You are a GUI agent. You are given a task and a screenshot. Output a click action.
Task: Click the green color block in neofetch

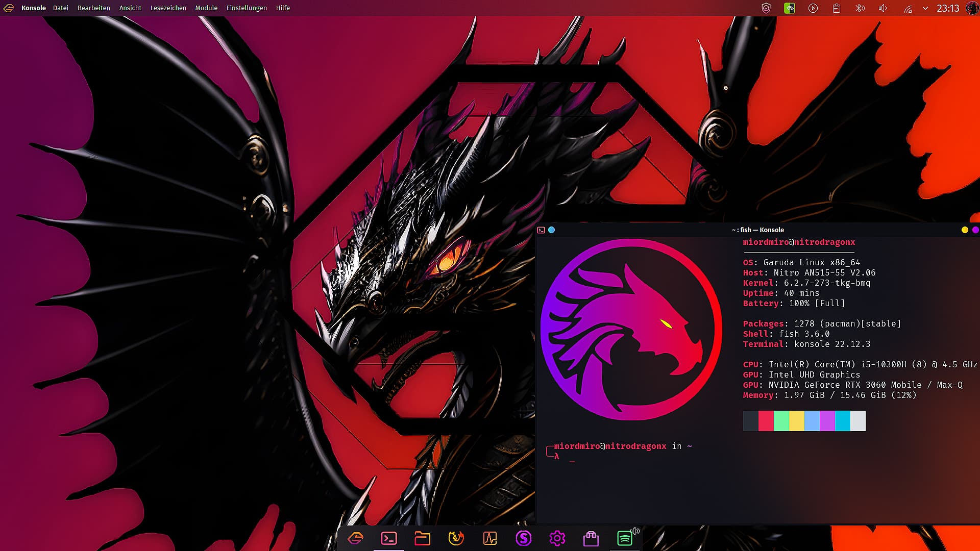781,421
